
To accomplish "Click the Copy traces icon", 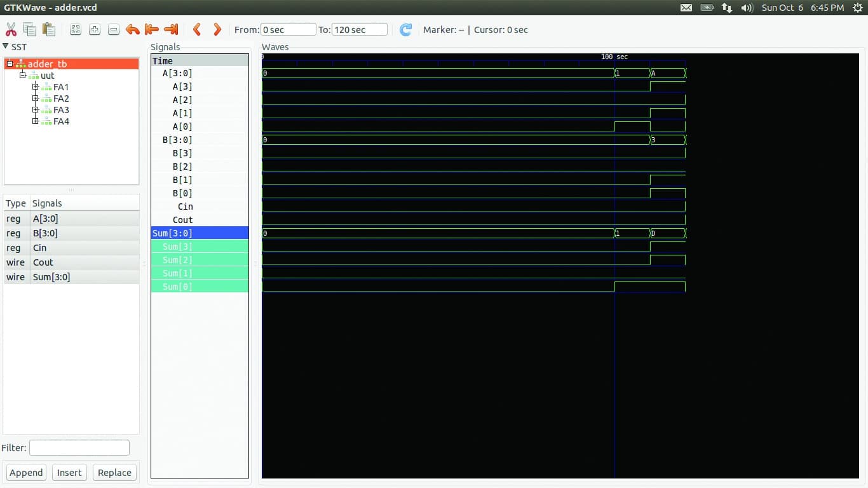I will tap(30, 29).
